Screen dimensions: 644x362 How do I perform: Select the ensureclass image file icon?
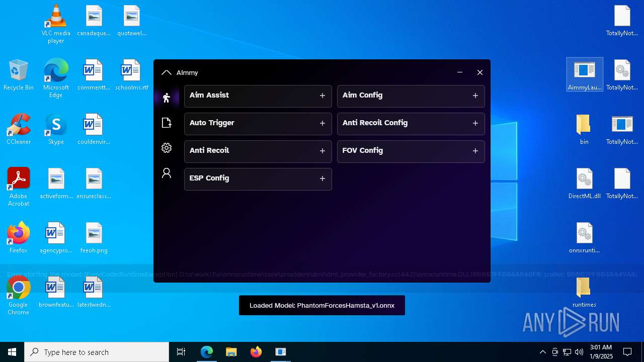[x=94, y=184]
